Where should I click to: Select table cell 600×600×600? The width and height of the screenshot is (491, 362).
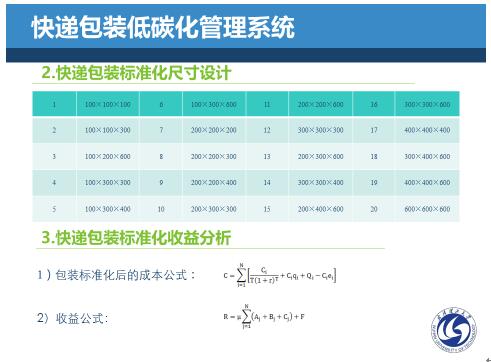click(427, 209)
